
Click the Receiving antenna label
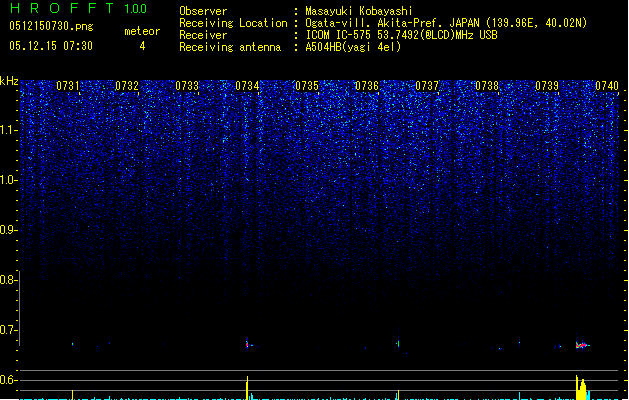click(x=230, y=47)
